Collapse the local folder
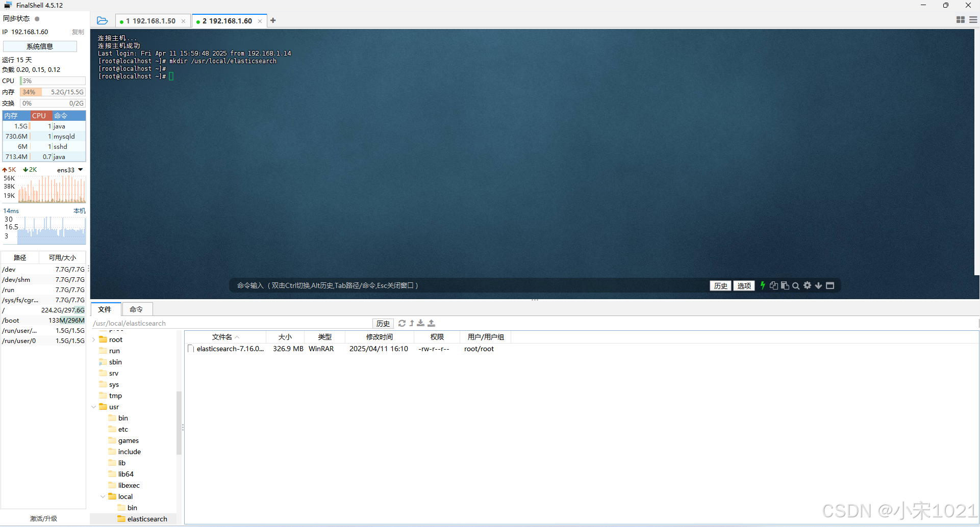 click(x=103, y=496)
